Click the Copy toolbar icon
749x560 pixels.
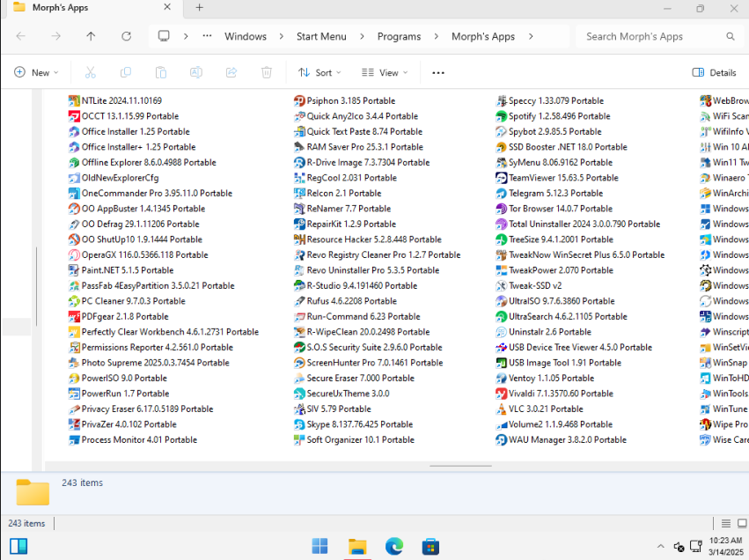point(126,72)
